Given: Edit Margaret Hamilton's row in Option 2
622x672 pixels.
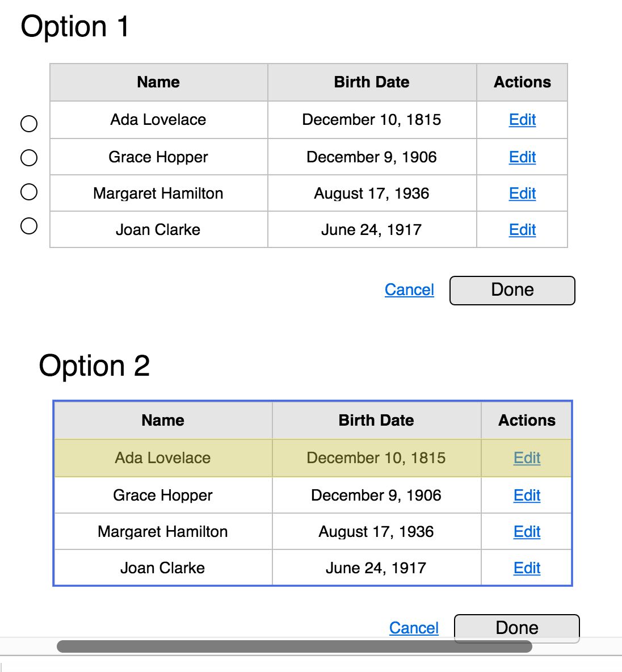Looking at the screenshot, I should pyautogui.click(x=527, y=532).
